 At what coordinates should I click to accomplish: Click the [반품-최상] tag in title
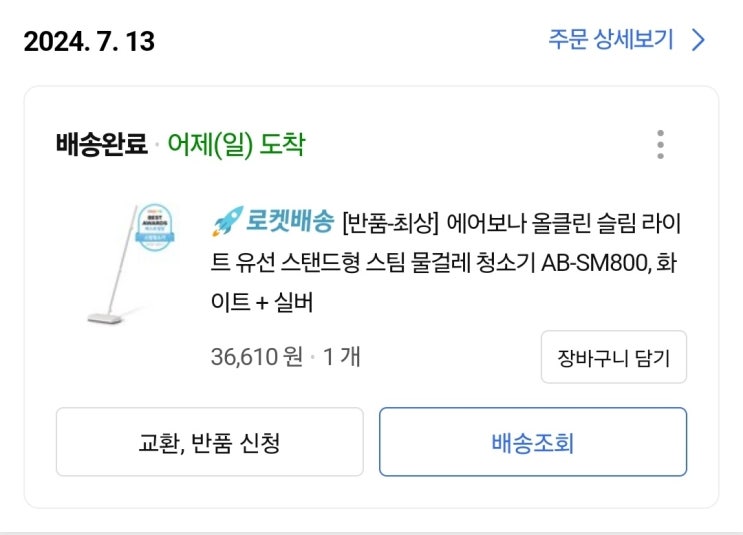391,222
